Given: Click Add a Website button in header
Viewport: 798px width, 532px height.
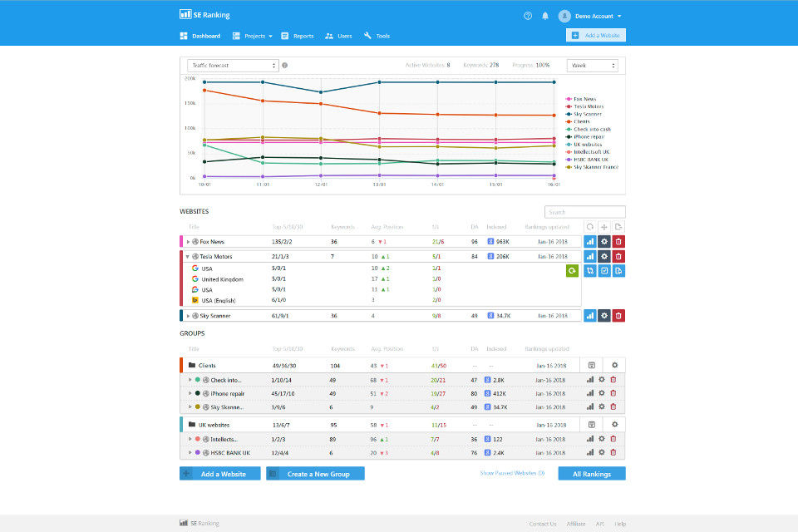Looking at the screenshot, I should coord(596,35).
